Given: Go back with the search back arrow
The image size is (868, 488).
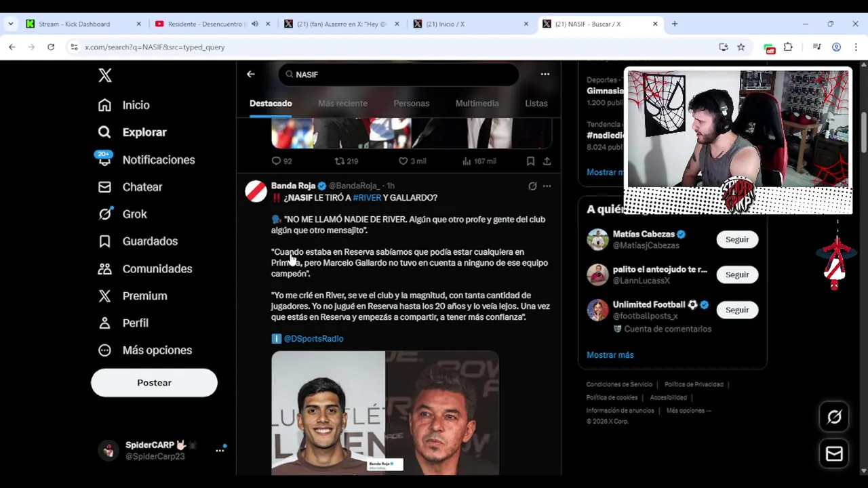Looking at the screenshot, I should pos(250,75).
